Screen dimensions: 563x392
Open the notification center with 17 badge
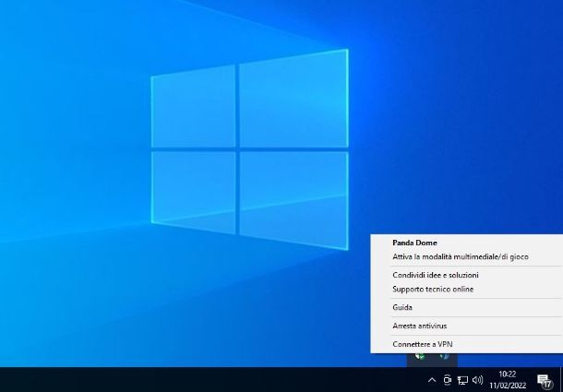[x=545, y=381]
